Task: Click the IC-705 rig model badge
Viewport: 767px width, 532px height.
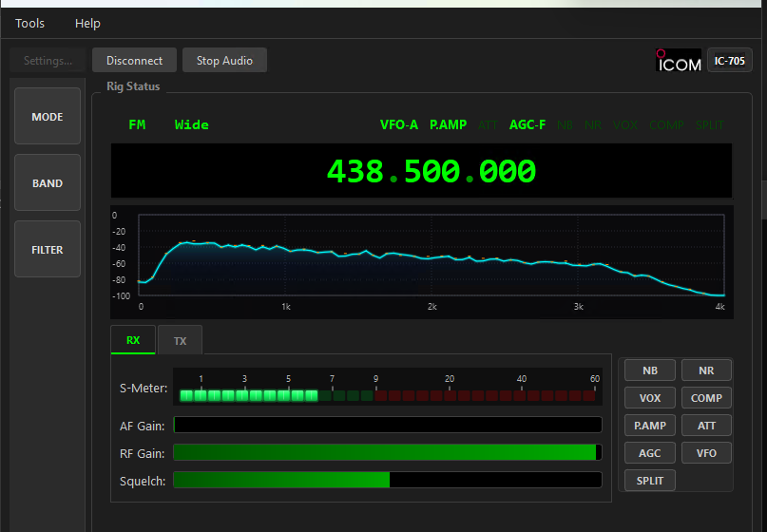Action: [x=729, y=61]
